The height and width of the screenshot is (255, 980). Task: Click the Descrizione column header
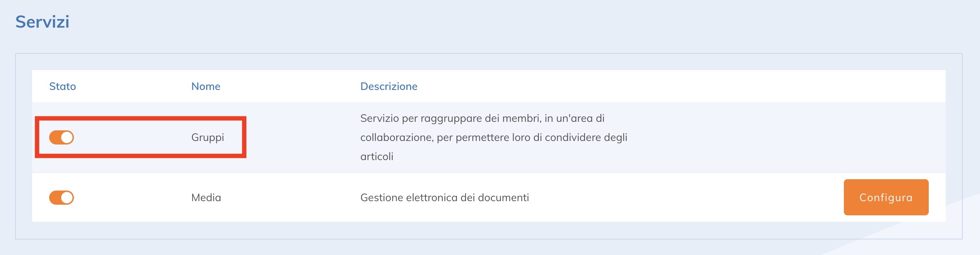pyautogui.click(x=389, y=86)
